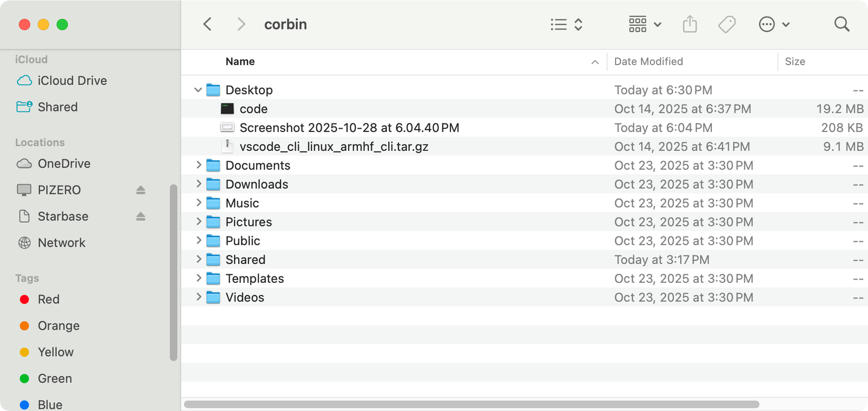Click the Search magnifying glass icon
The width and height of the screenshot is (868, 411).
(842, 24)
